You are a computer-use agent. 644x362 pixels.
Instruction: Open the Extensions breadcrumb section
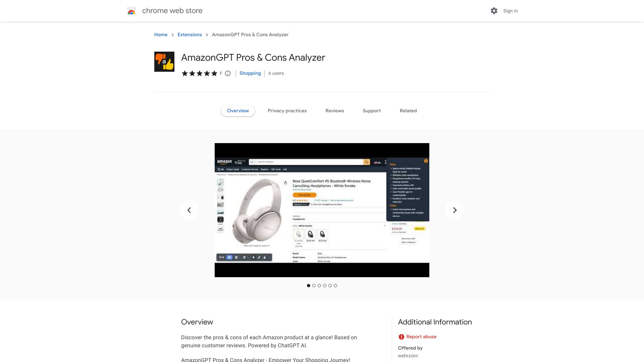[189, 35]
